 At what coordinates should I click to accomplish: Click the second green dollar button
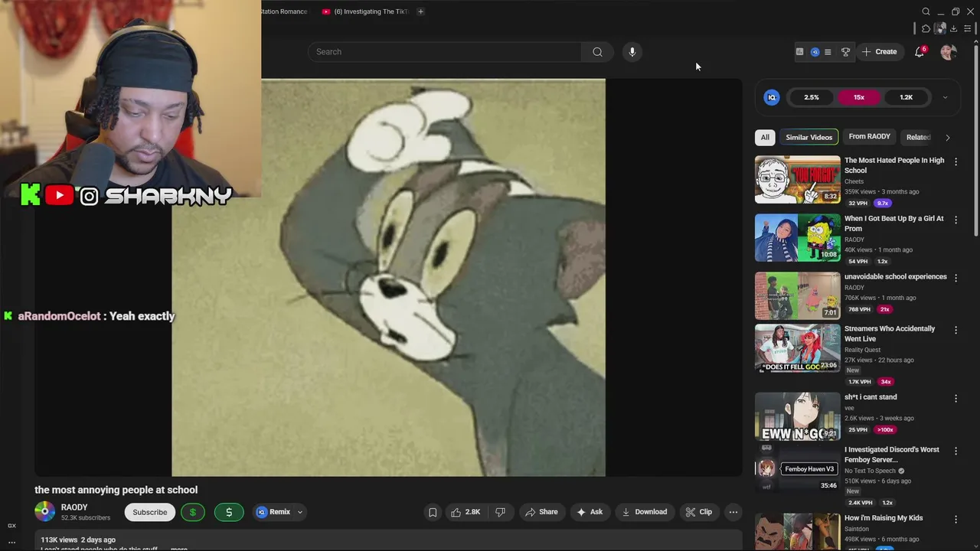click(229, 512)
